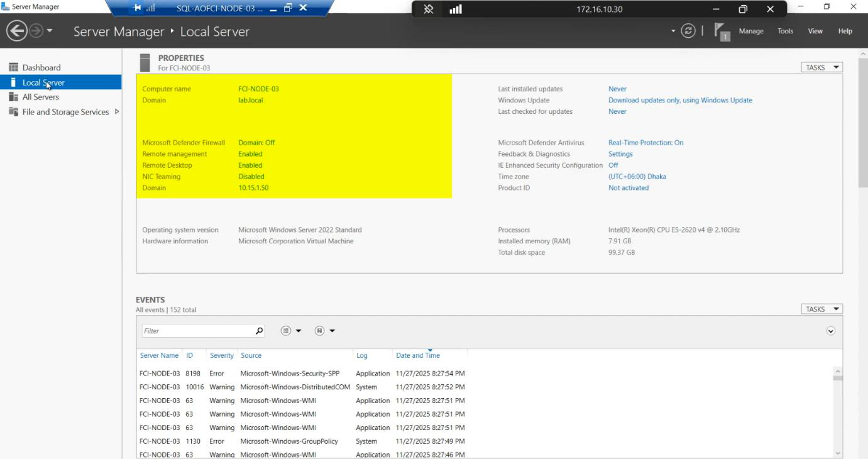Click computer name link FCI-NODE-03
Viewport: 868px width, 459px height.
[258, 89]
